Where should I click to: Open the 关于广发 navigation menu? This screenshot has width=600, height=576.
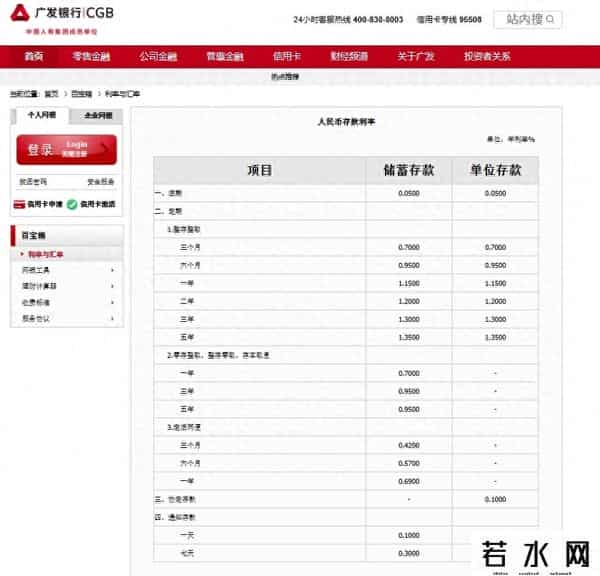pos(416,57)
